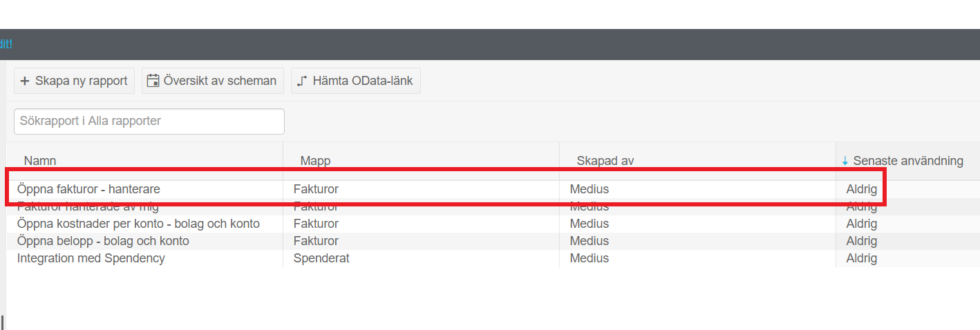
Task: Open Översikt av scheman
Action: (x=213, y=81)
